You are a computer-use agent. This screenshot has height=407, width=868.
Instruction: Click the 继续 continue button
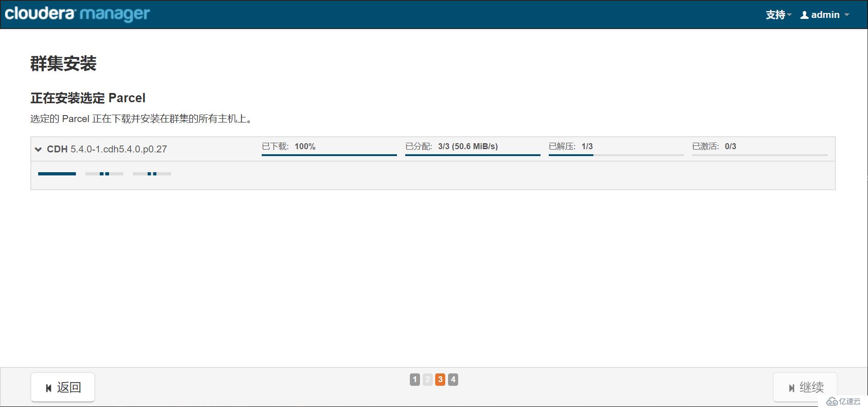click(x=805, y=387)
